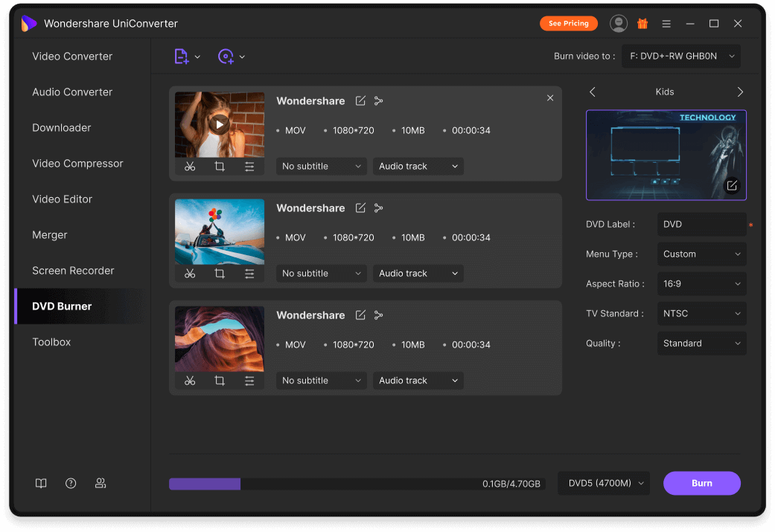This screenshot has width=775, height=532.
Task: Click the See Pricing button
Action: point(568,24)
